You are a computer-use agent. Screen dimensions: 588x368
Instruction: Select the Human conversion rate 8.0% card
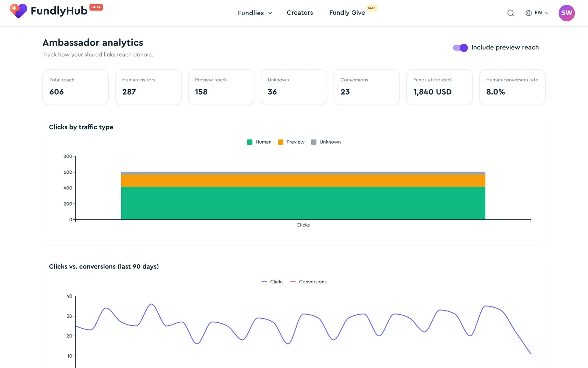click(x=512, y=87)
